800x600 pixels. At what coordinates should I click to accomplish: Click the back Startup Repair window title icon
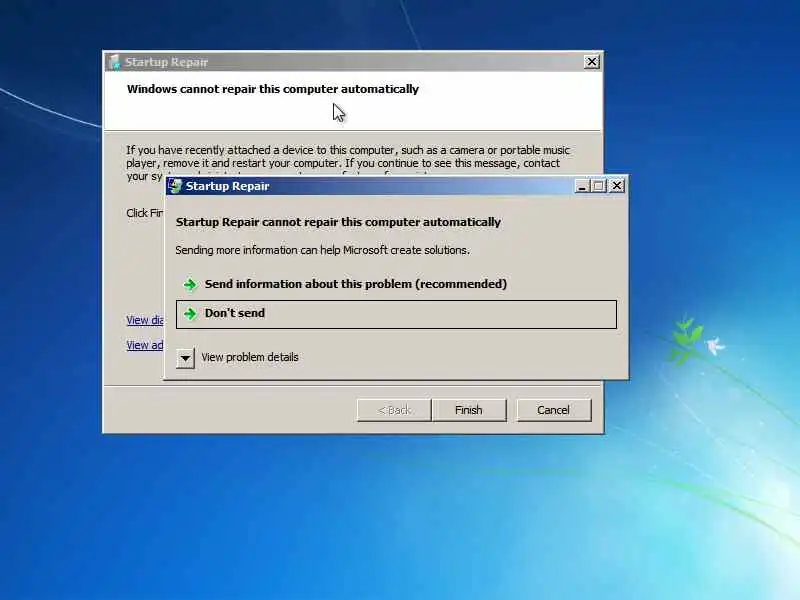tap(114, 62)
